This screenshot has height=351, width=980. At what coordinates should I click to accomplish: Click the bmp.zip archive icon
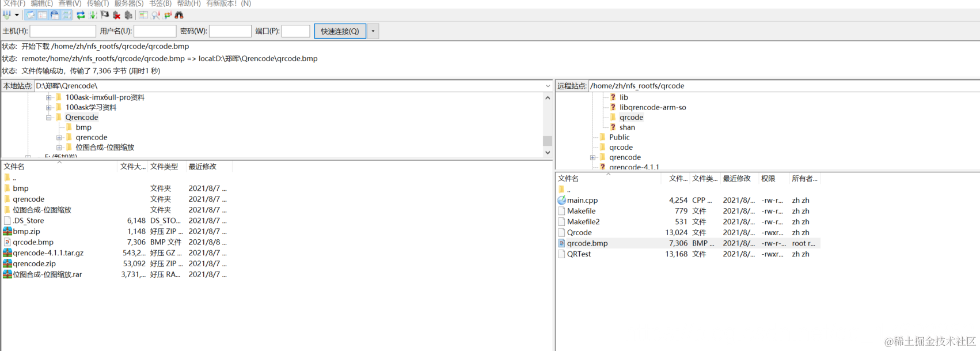click(7, 231)
